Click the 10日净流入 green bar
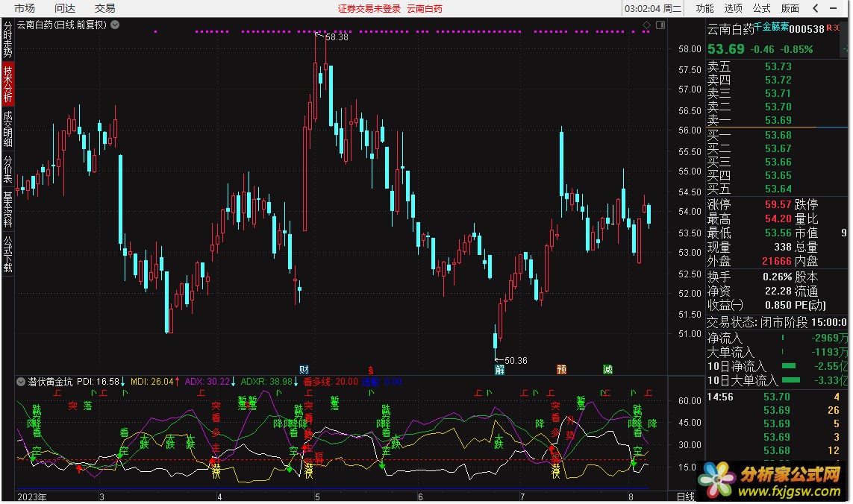853x504 pixels. [x=789, y=366]
